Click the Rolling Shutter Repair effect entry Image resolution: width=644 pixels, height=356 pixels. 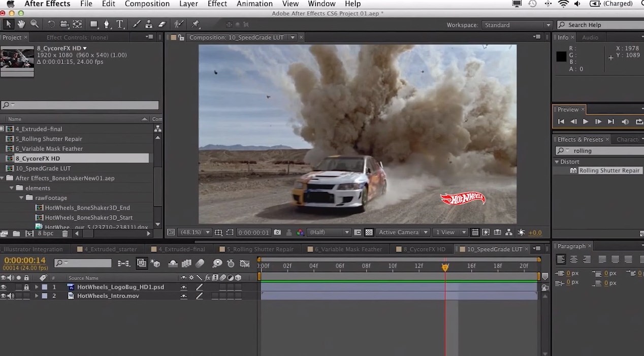[609, 170]
